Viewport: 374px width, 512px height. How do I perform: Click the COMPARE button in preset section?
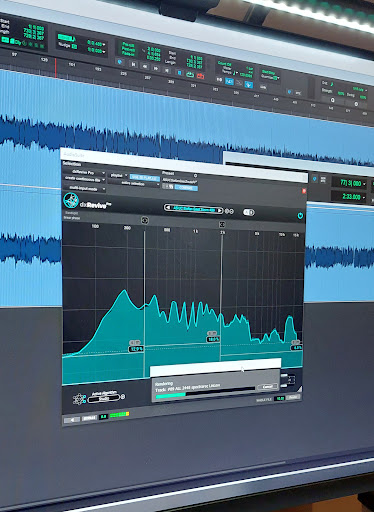[x=186, y=188]
